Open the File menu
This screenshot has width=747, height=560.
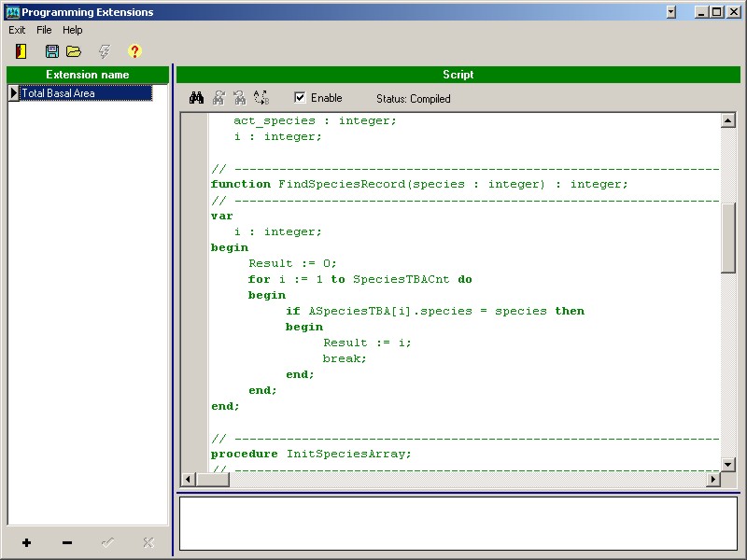tap(44, 30)
